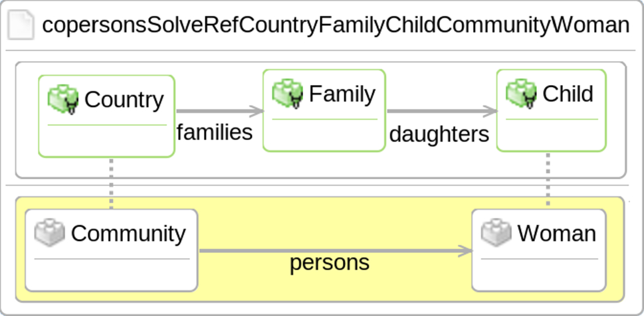Click the green Child node icon
The width and height of the screenshot is (644, 316).
[522, 94]
